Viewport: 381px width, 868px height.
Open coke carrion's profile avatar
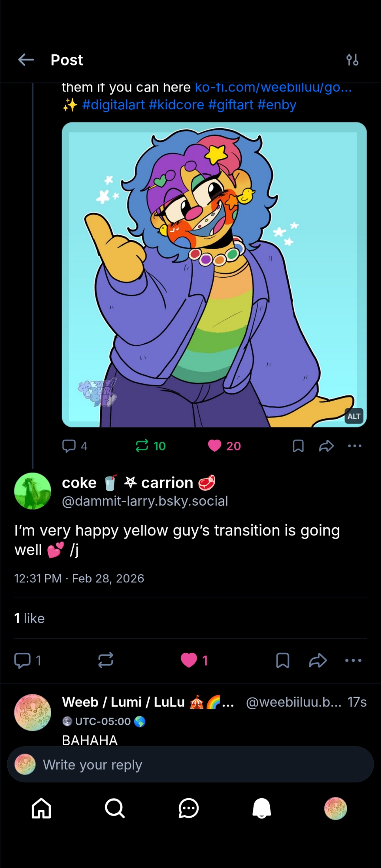pyautogui.click(x=33, y=491)
